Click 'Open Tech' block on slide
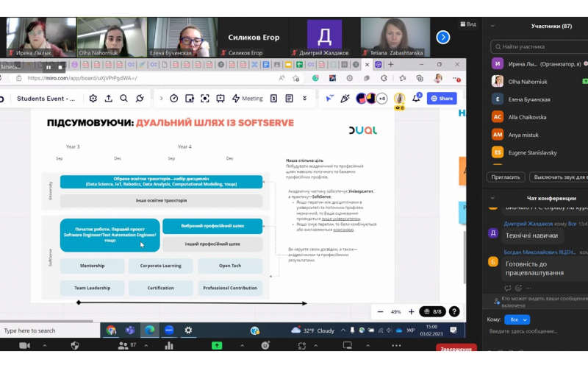This screenshot has height=368, width=588. pyautogui.click(x=230, y=266)
